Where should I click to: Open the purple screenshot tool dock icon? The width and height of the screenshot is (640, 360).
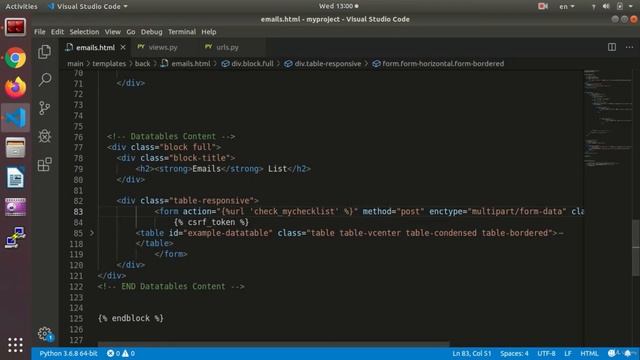(16, 207)
